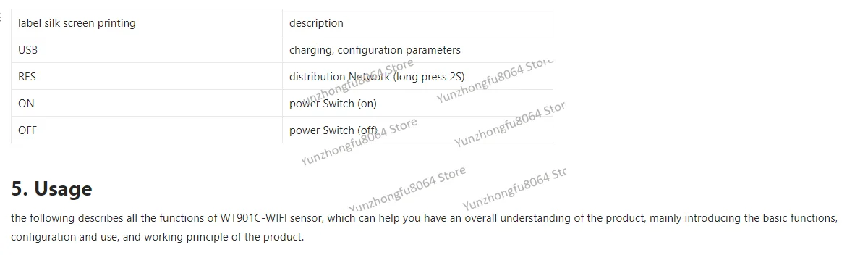Select the OFF label cell
The height and width of the screenshot is (271, 868).
pos(146,130)
